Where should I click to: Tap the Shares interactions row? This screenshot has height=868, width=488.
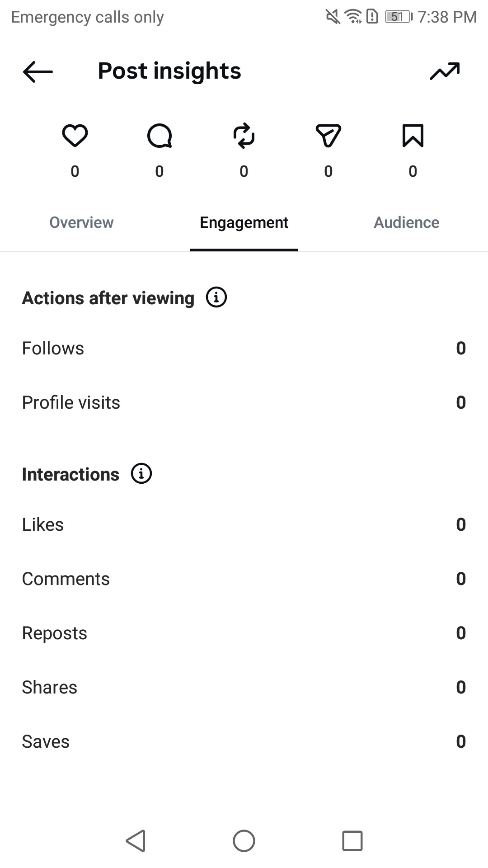[244, 687]
